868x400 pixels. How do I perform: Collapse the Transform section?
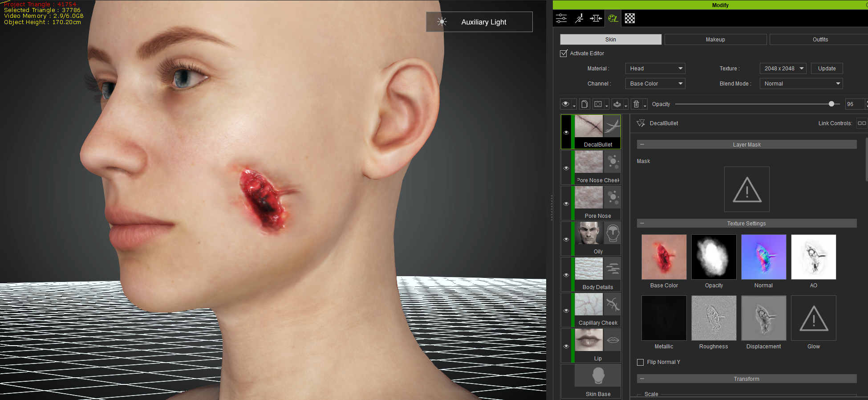tap(642, 379)
